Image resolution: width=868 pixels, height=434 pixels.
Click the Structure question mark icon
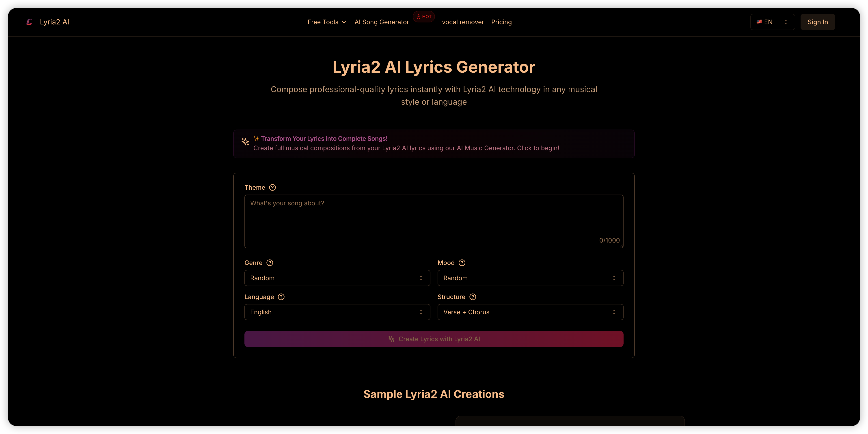(x=473, y=297)
